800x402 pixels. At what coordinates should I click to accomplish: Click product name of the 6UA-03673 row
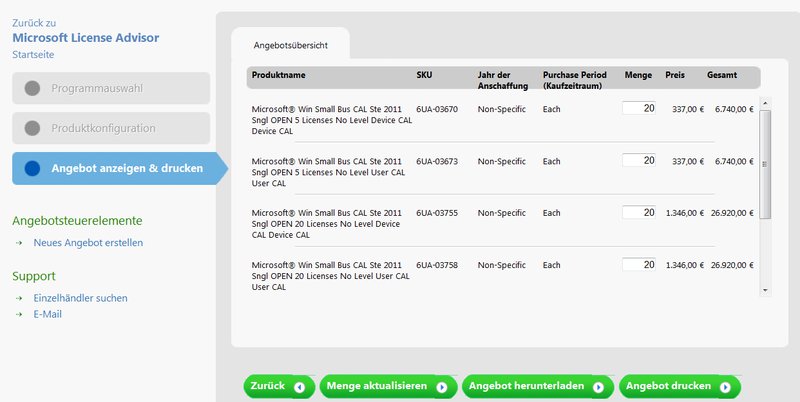pos(331,172)
